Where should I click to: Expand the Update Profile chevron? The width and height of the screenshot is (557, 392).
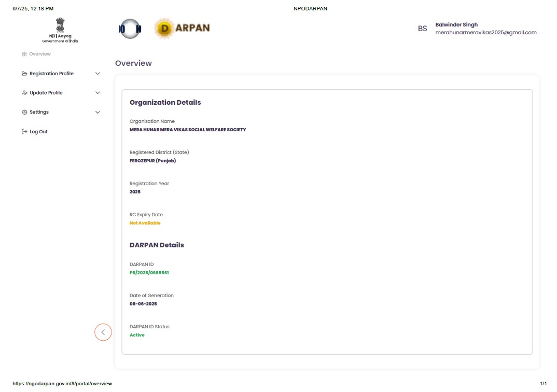98,93
